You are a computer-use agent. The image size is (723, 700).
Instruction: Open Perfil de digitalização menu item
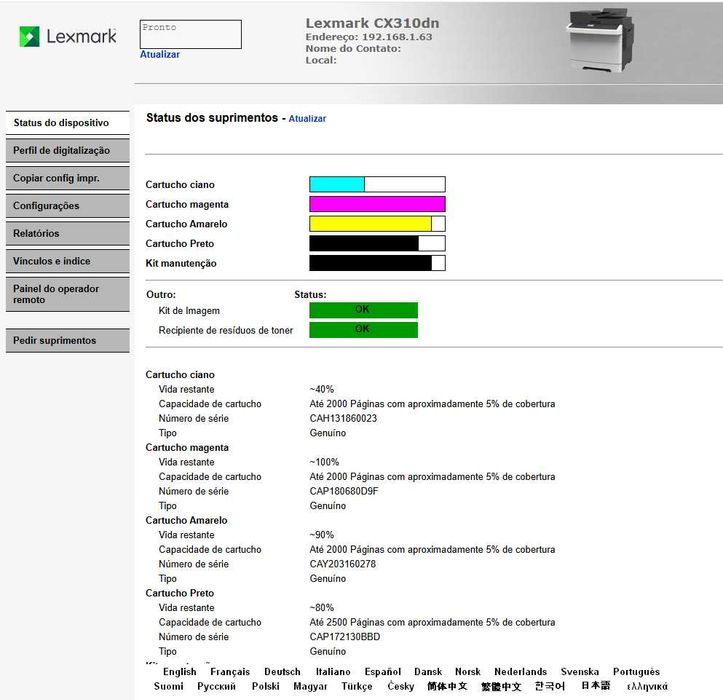coord(68,150)
